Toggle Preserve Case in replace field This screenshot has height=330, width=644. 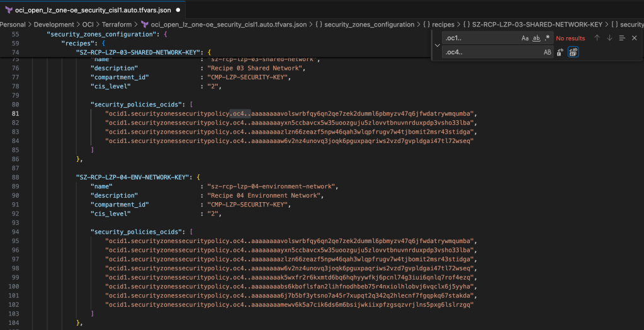[547, 52]
